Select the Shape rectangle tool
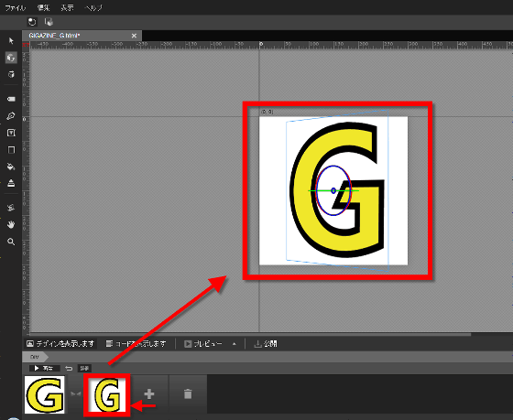This screenshot has height=420, width=513. [11, 150]
